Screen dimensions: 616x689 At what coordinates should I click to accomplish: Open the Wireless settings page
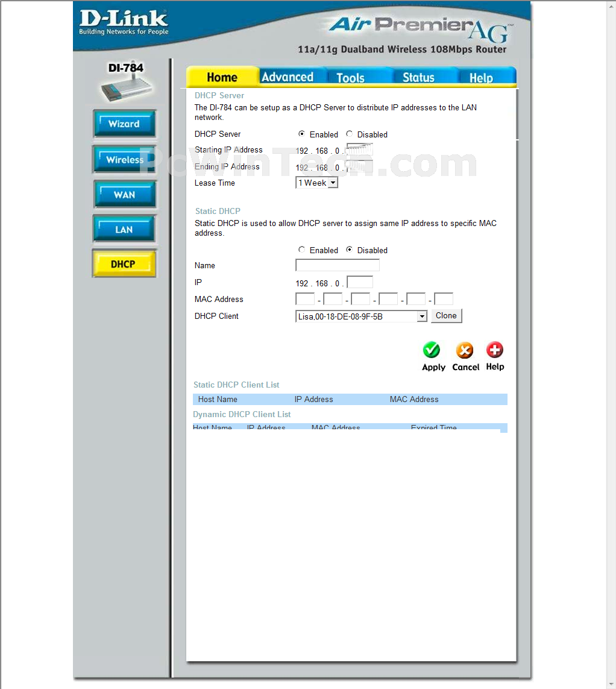click(x=124, y=160)
